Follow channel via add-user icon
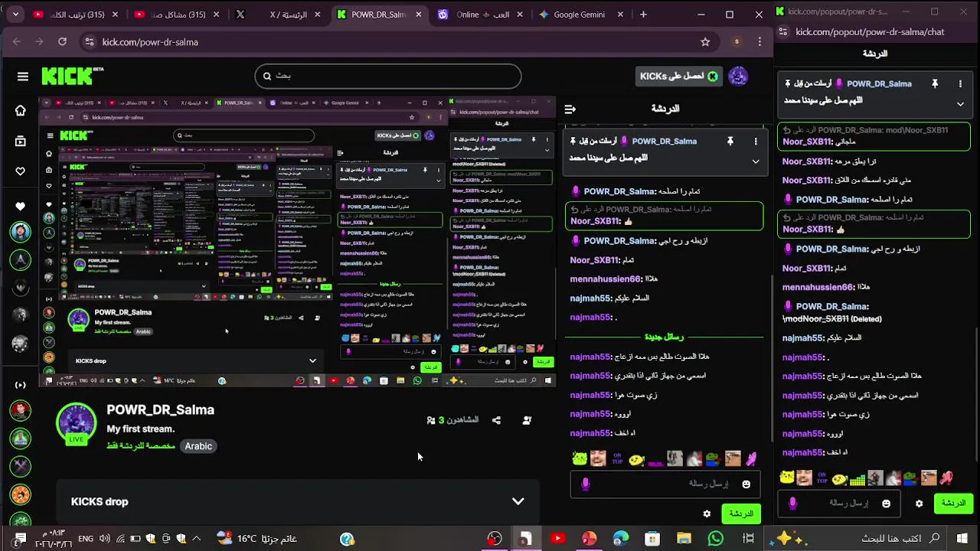This screenshot has width=980, height=551. coord(527,420)
